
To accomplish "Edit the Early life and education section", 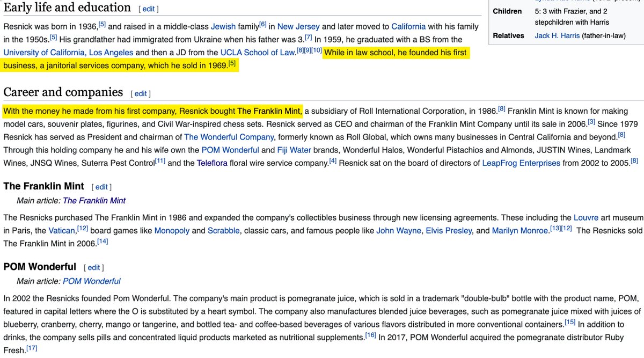I will pos(149,9).
